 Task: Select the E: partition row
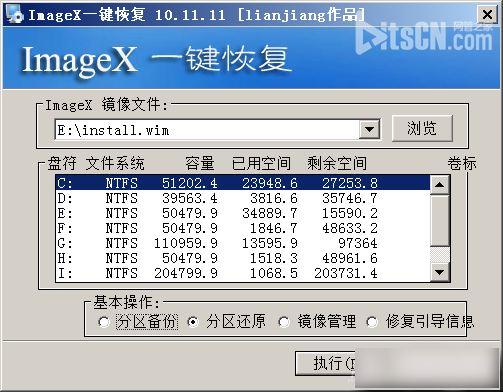coord(243,213)
